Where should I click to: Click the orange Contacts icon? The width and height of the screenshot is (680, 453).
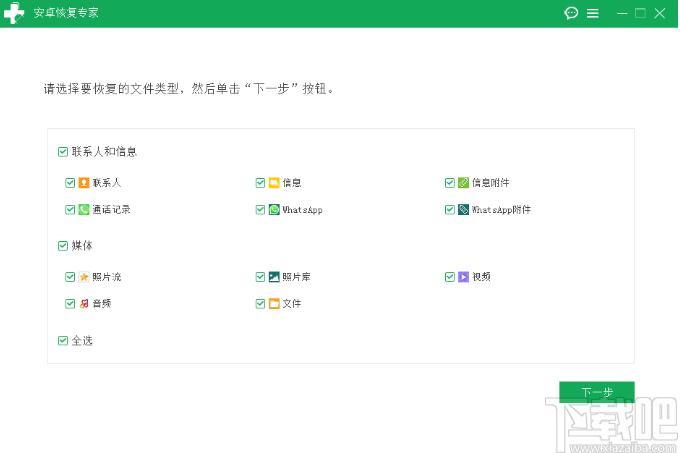point(84,183)
